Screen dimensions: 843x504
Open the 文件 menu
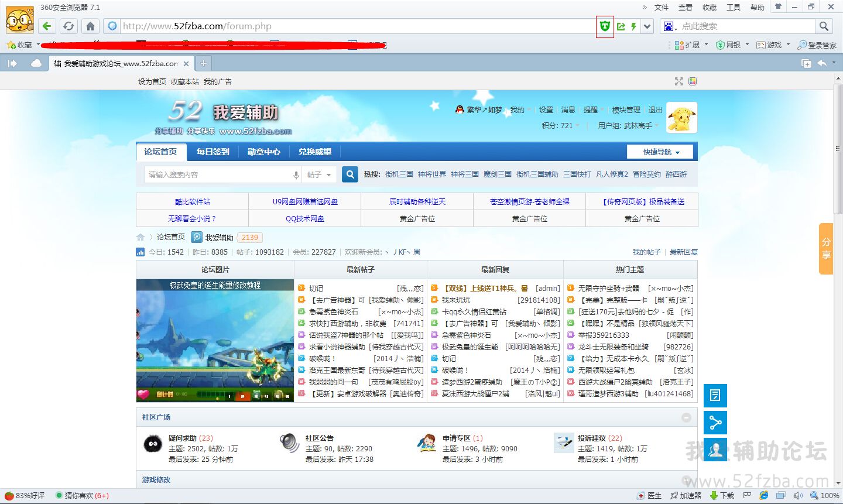click(662, 7)
